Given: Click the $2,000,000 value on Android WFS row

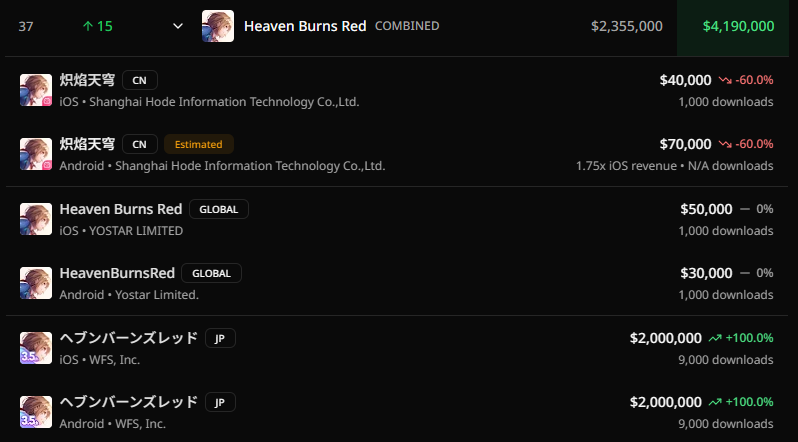Looking at the screenshot, I should (666, 402).
